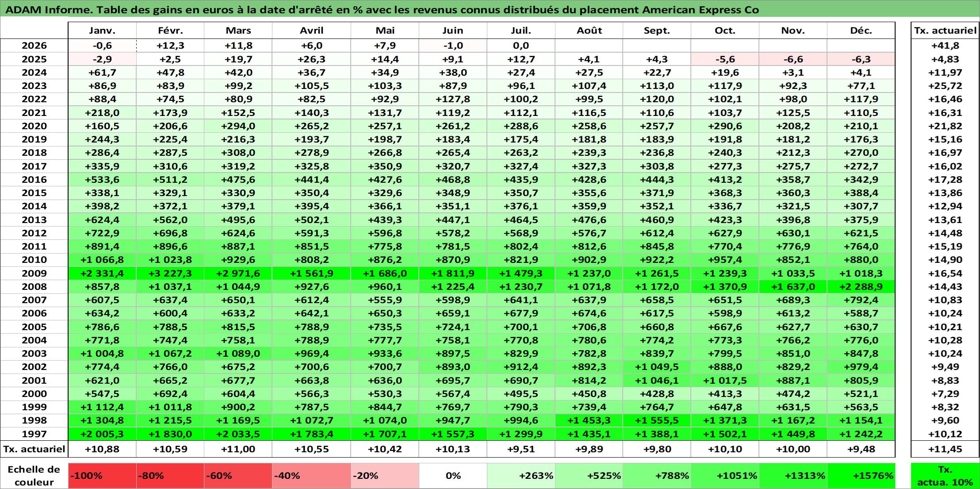Click the '+350,9' cell
This screenshot has height=489, width=980.
click(x=385, y=166)
